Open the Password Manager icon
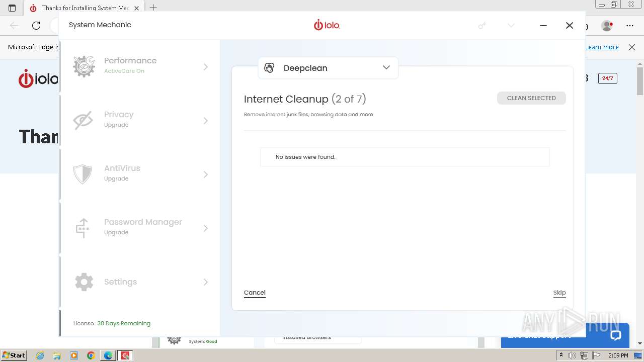Image resolution: width=644 pixels, height=362 pixels. pyautogui.click(x=83, y=228)
